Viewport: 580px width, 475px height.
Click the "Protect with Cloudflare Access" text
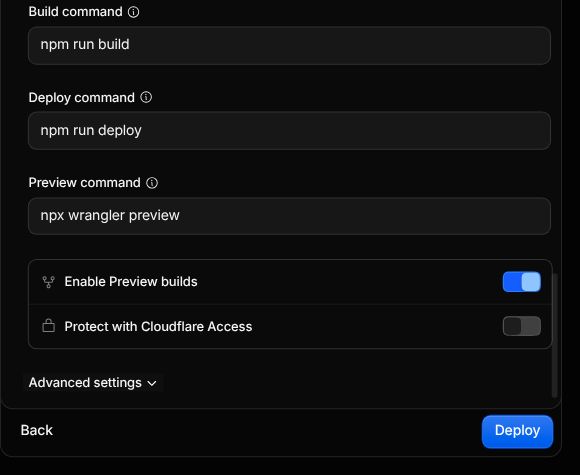[x=158, y=326]
